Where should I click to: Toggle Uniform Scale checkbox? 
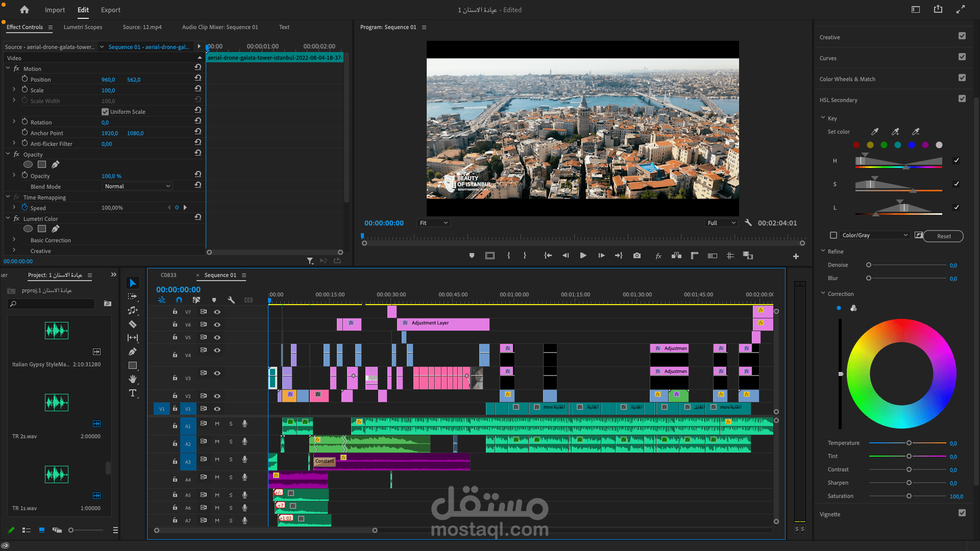pyautogui.click(x=105, y=112)
